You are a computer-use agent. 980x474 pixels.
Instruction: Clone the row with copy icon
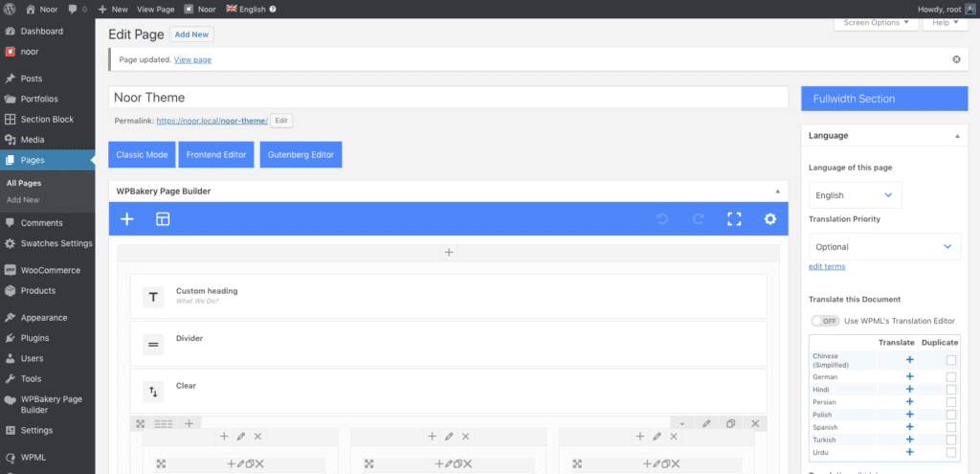730,423
